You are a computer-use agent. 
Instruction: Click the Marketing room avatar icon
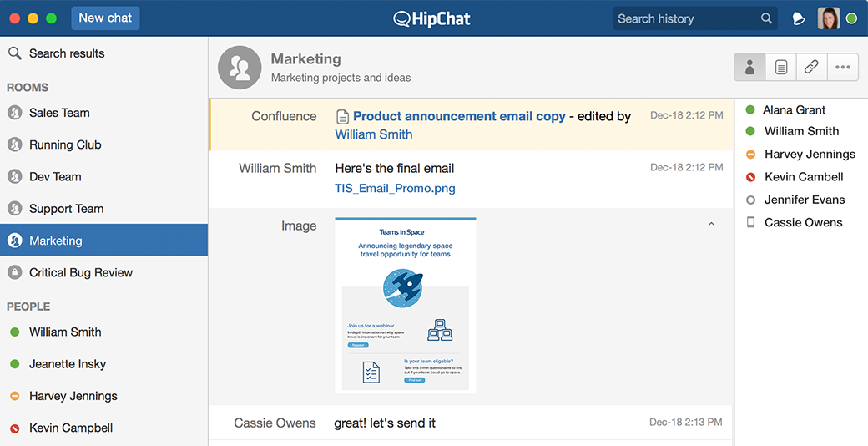click(240, 68)
